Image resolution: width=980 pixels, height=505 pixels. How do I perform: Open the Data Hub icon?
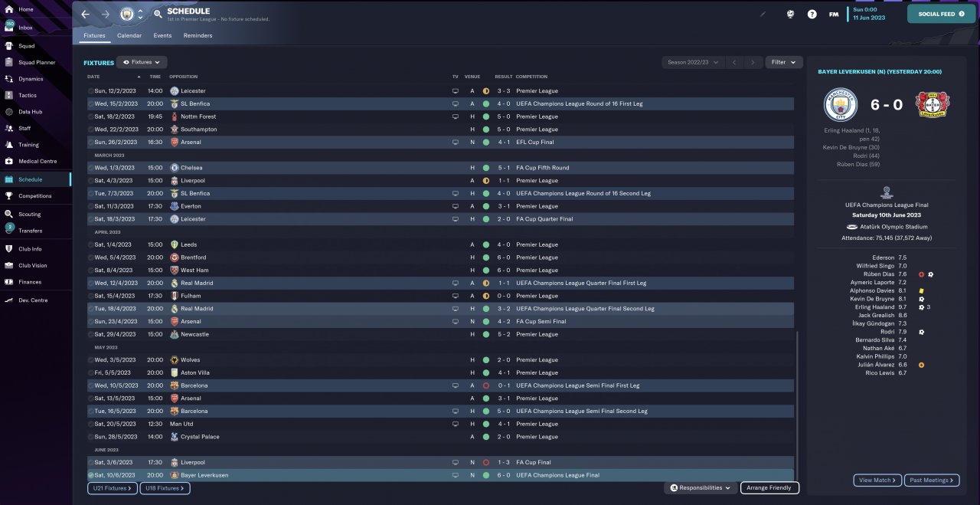coord(9,112)
